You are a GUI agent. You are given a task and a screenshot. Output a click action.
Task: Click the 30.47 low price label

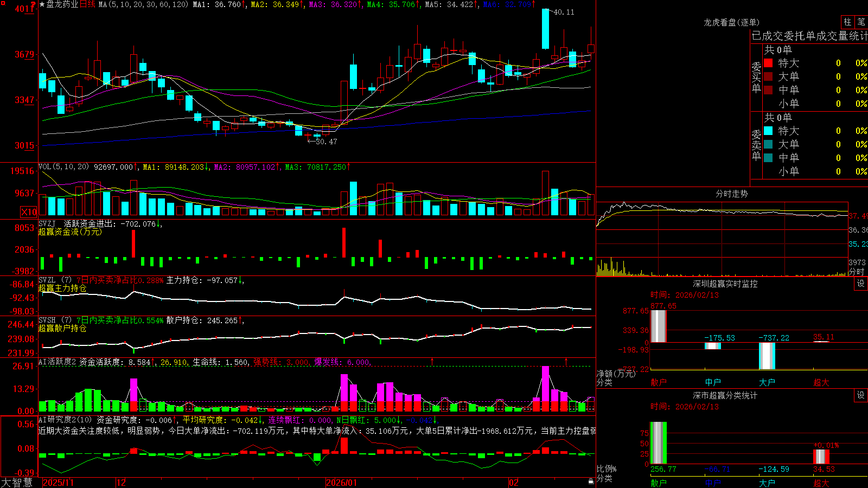tap(326, 142)
